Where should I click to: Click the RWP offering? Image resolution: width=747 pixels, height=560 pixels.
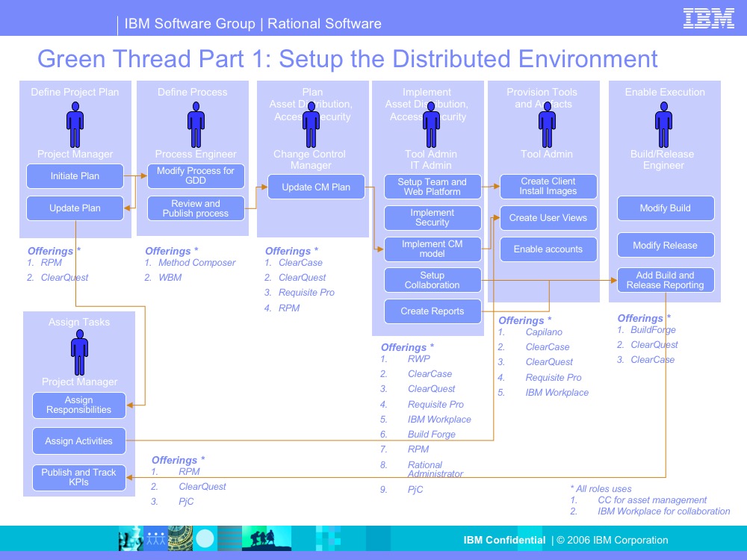coord(419,359)
